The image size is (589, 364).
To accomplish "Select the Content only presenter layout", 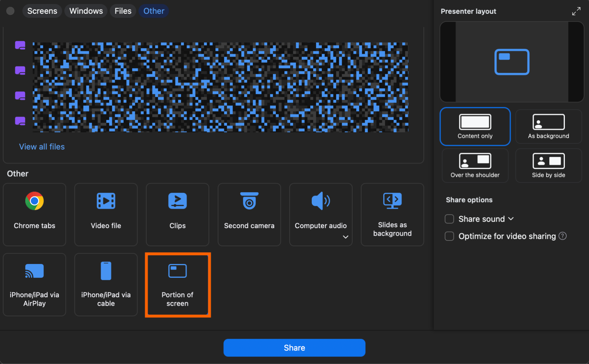I will [x=475, y=127].
